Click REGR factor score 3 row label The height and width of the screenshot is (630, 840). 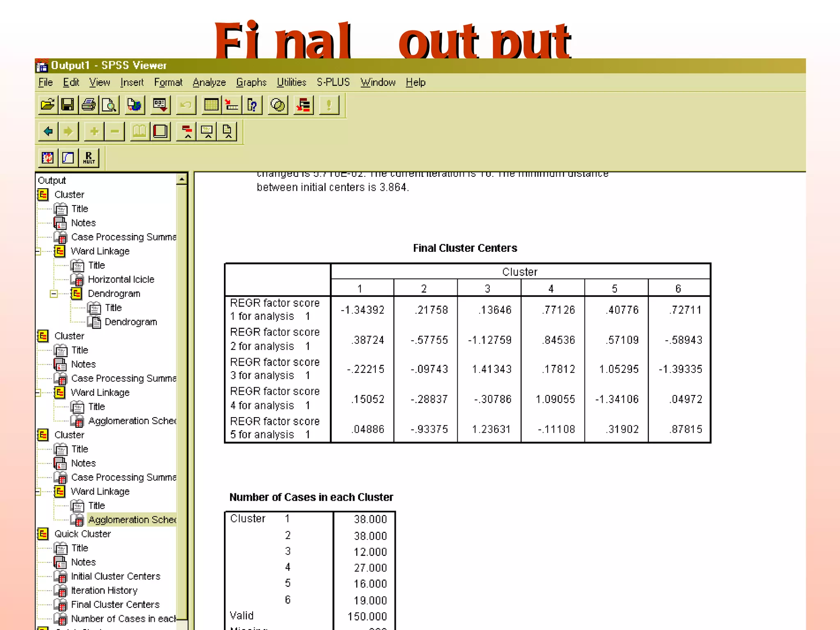click(x=275, y=369)
